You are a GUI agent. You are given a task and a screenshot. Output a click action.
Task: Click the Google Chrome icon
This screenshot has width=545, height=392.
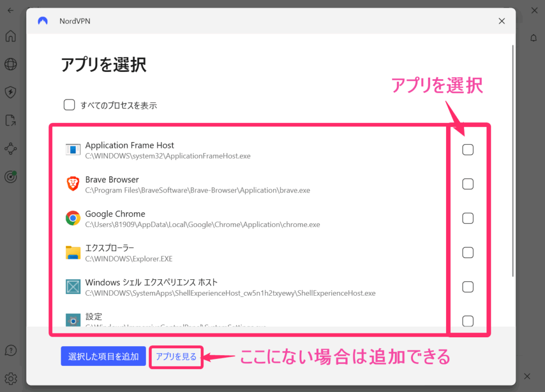pos(73,218)
